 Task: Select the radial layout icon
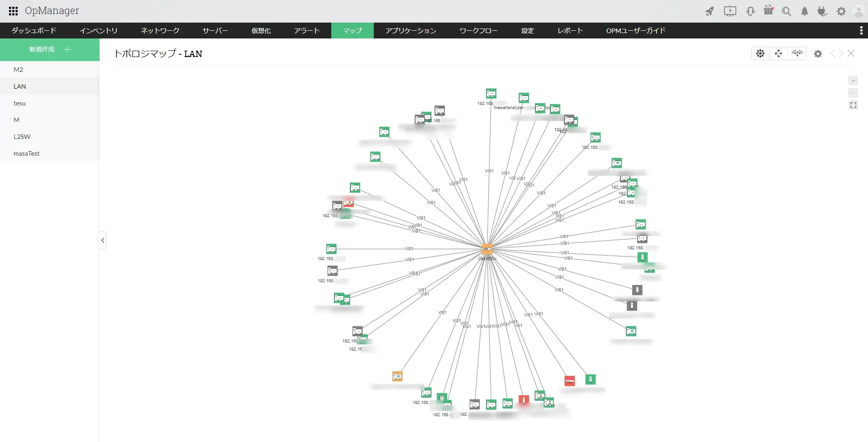(760, 53)
